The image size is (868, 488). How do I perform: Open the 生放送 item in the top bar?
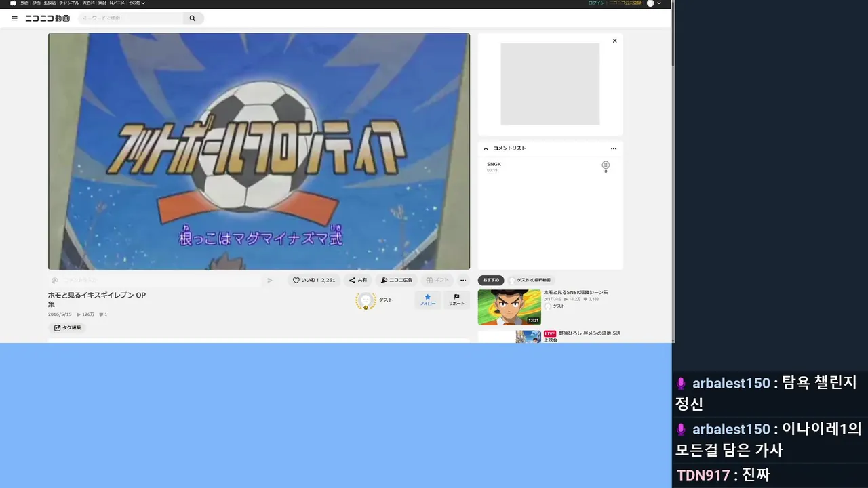[50, 3]
